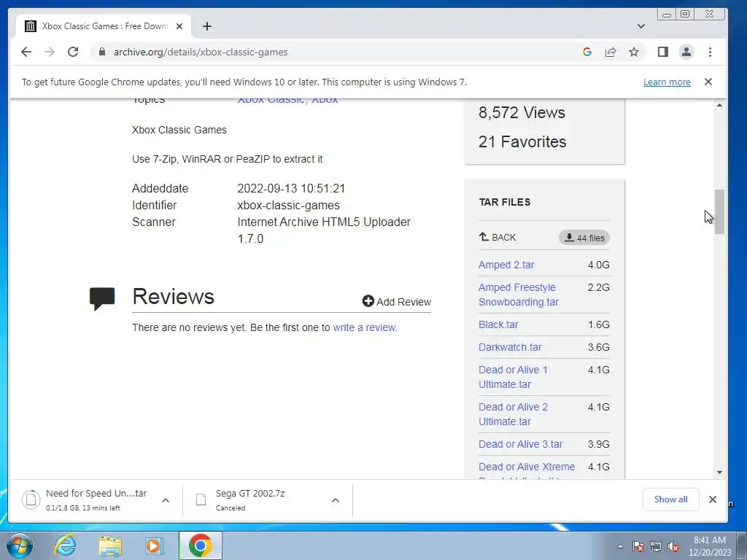
Task: Reload the archive.org page
Action: [x=73, y=52]
